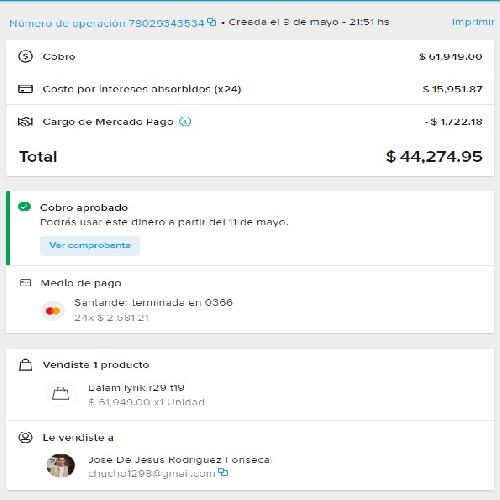Image resolution: width=500 pixels, height=500 pixels.
Task: Click the shopping bag icon beside Vendiste 1 producto
Action: 26,365
